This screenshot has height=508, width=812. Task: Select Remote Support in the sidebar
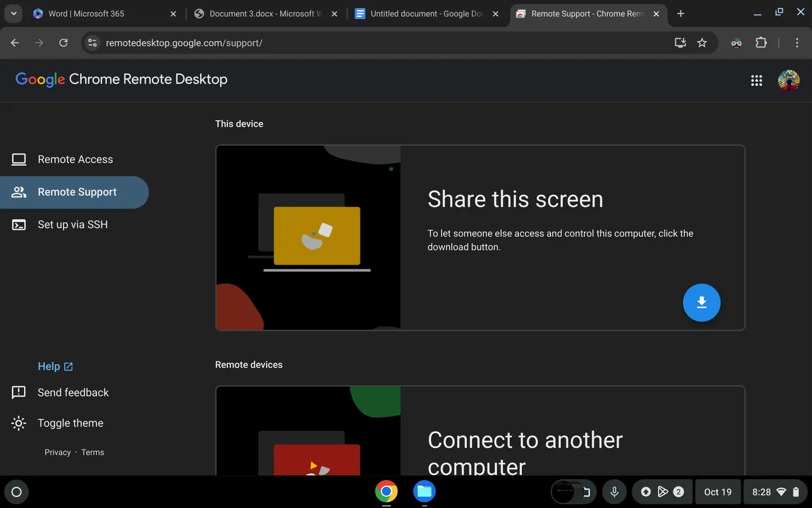coord(74,192)
